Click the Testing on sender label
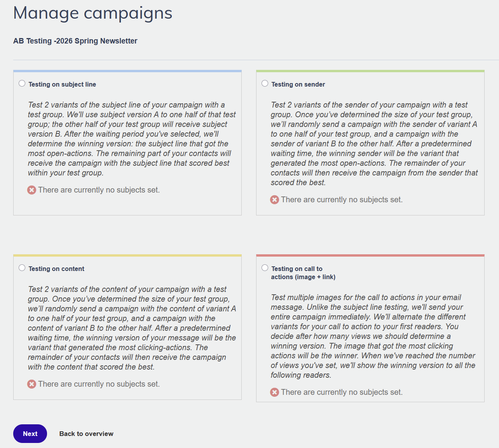This screenshot has width=499, height=448. click(x=298, y=84)
